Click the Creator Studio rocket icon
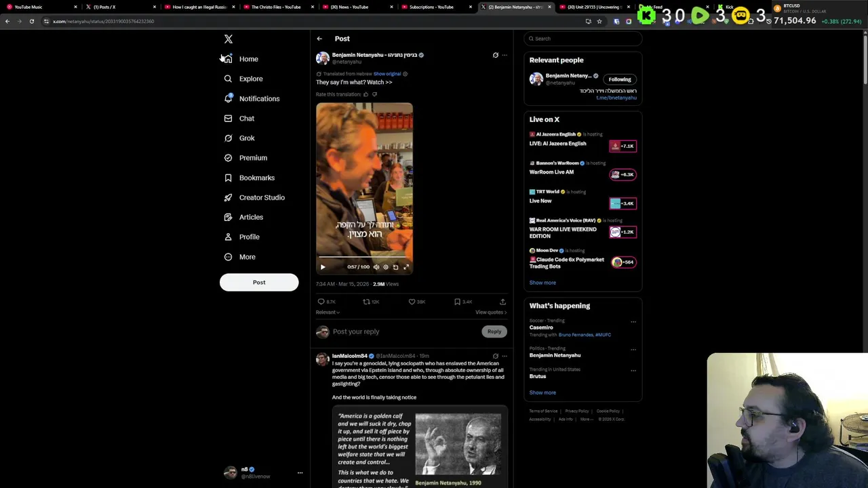 tap(229, 197)
